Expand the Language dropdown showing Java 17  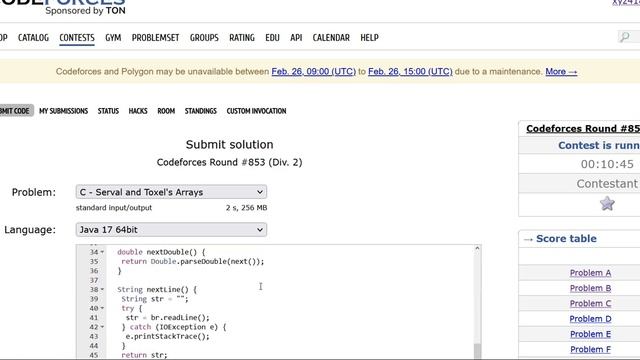pos(171,229)
